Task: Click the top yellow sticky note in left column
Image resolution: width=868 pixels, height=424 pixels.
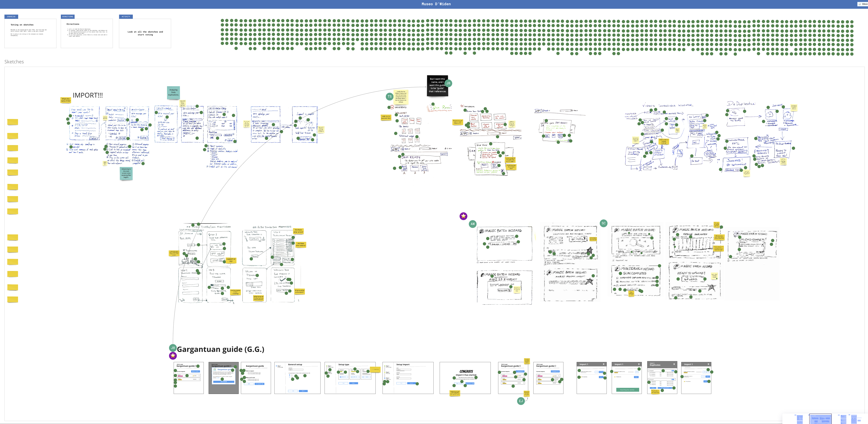Action: click(13, 122)
